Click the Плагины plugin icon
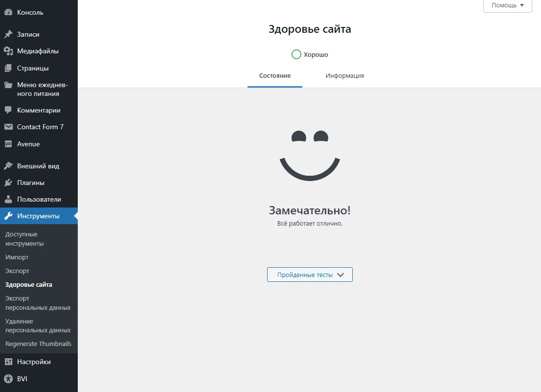The image size is (541, 392). (x=8, y=182)
